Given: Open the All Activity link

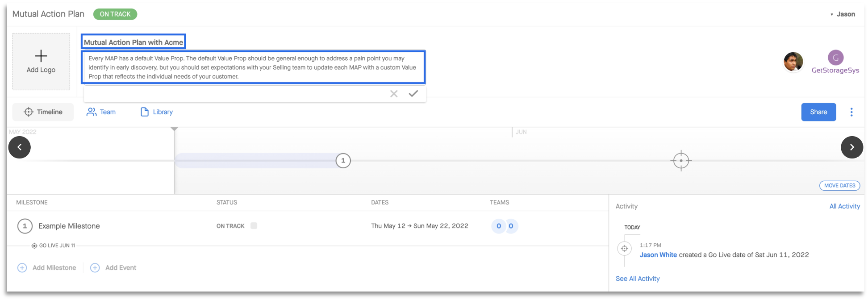Looking at the screenshot, I should click(844, 206).
